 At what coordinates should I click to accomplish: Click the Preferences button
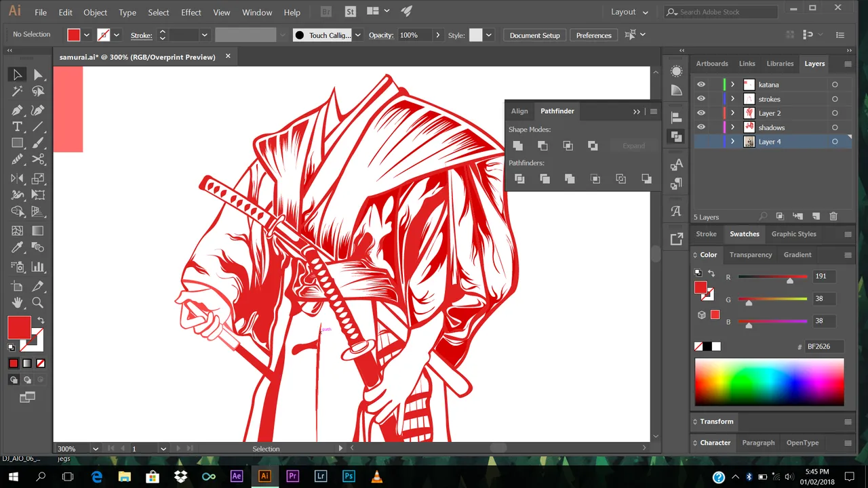(594, 35)
